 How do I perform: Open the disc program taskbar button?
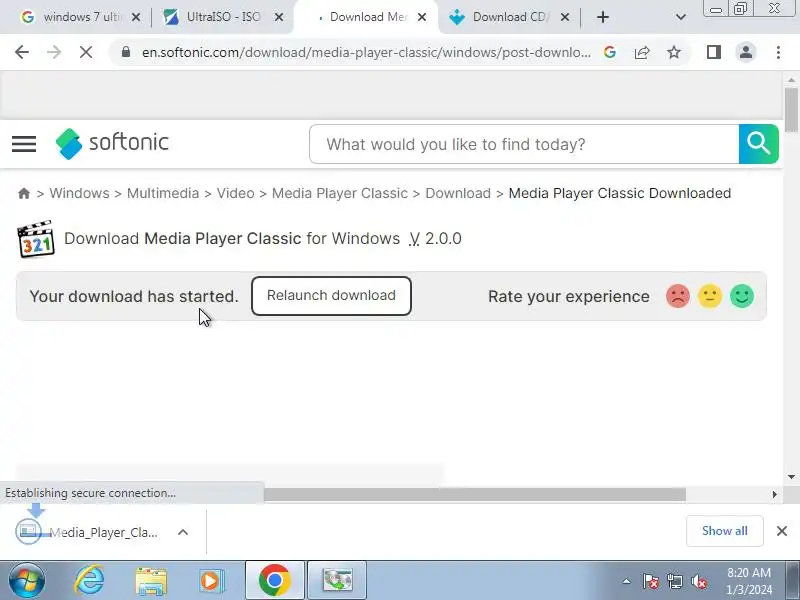coord(337,580)
